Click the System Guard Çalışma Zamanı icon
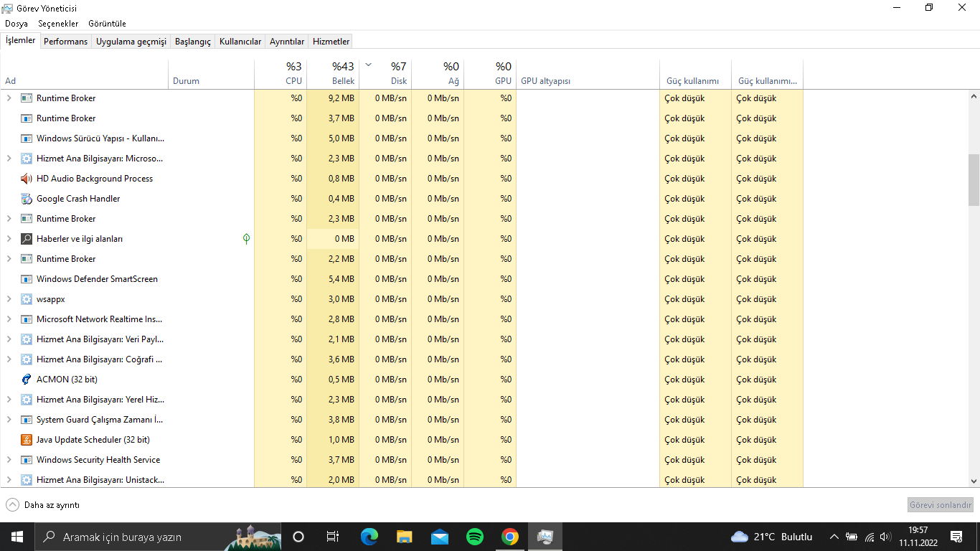980x551 pixels. tap(27, 420)
